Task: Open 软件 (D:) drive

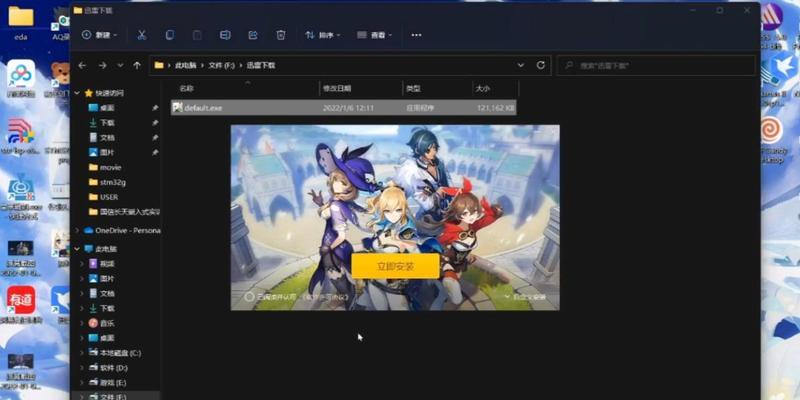Action: coord(109,367)
